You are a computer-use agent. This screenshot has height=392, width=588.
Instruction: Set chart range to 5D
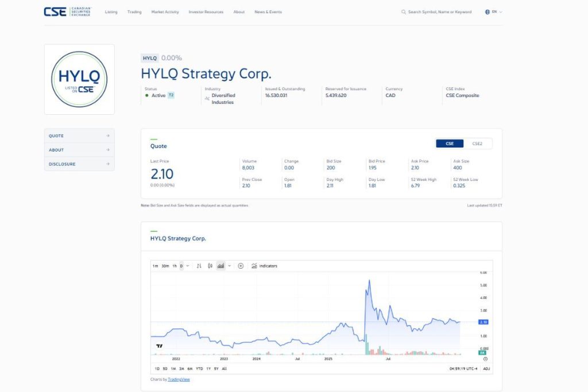[165, 369]
